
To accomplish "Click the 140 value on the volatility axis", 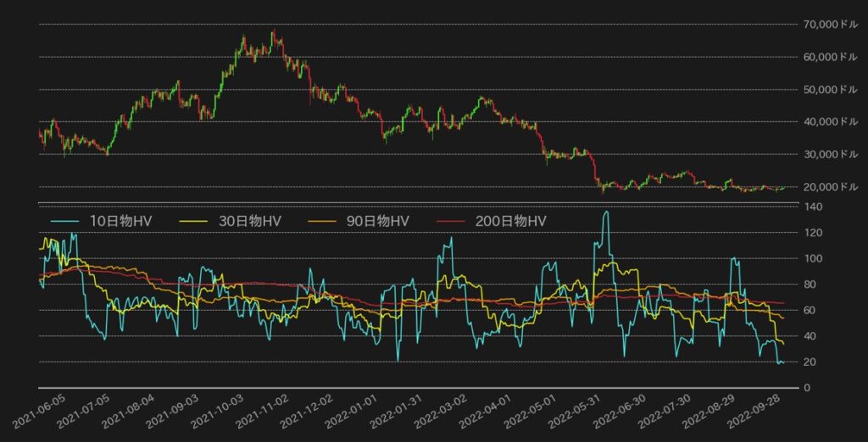I will click(x=812, y=207).
